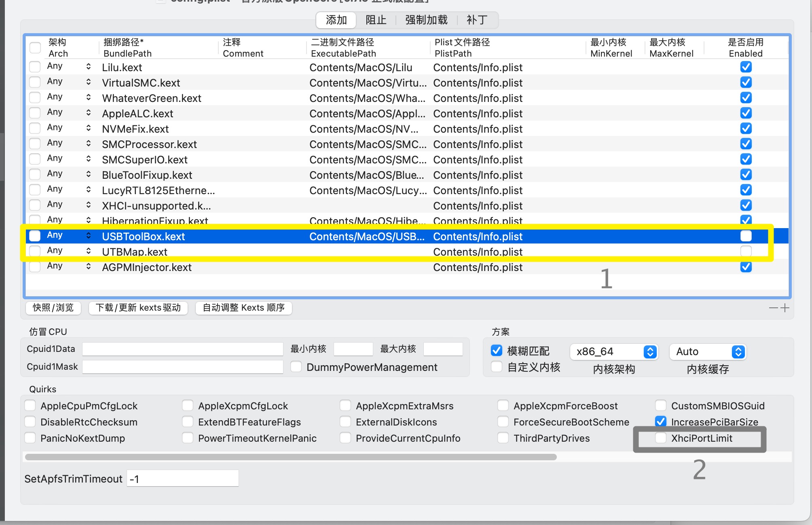This screenshot has width=812, height=525.
Task: Toggle the XhciPortLimit quirk checkbox
Action: 661,438
